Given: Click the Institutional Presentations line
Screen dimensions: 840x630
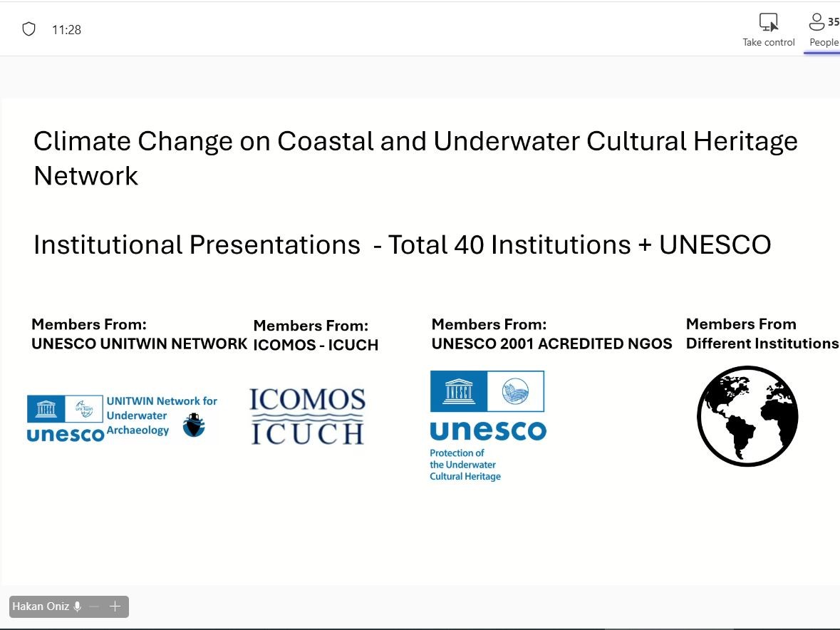Looking at the screenshot, I should click(x=402, y=244).
